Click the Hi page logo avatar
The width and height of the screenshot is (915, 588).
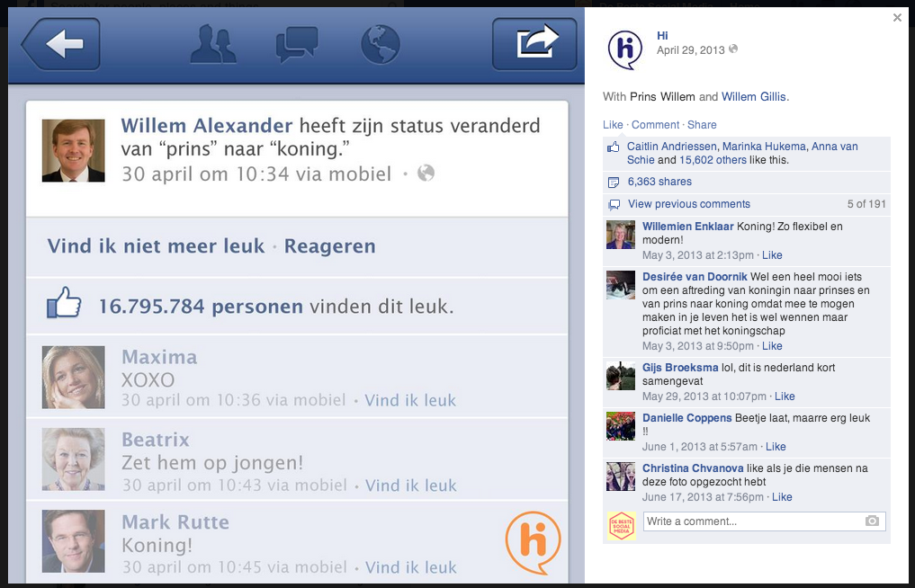tap(625, 49)
